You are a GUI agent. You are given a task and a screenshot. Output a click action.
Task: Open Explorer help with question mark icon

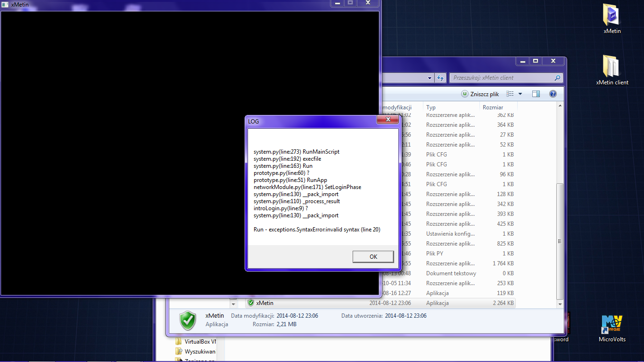pyautogui.click(x=553, y=94)
